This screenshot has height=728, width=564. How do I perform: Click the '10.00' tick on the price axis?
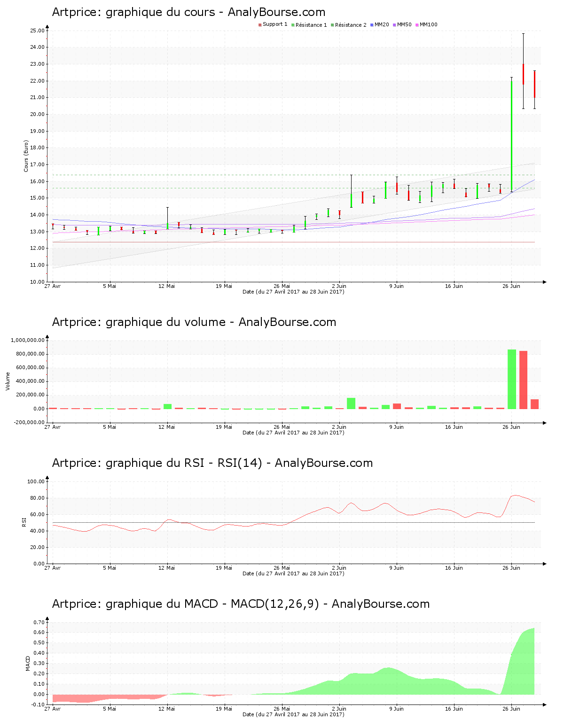pos(37,282)
